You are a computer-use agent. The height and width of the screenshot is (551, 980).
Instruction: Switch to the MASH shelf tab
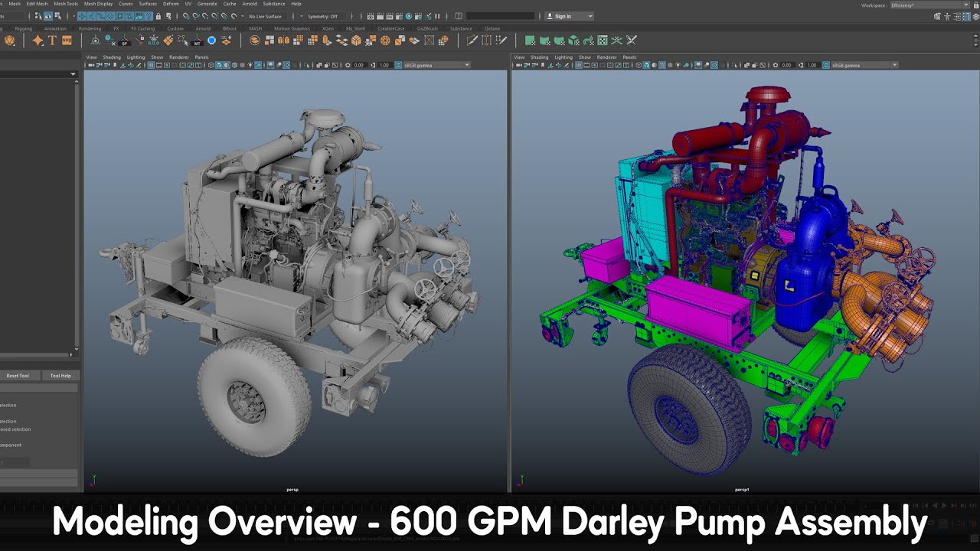(x=255, y=28)
